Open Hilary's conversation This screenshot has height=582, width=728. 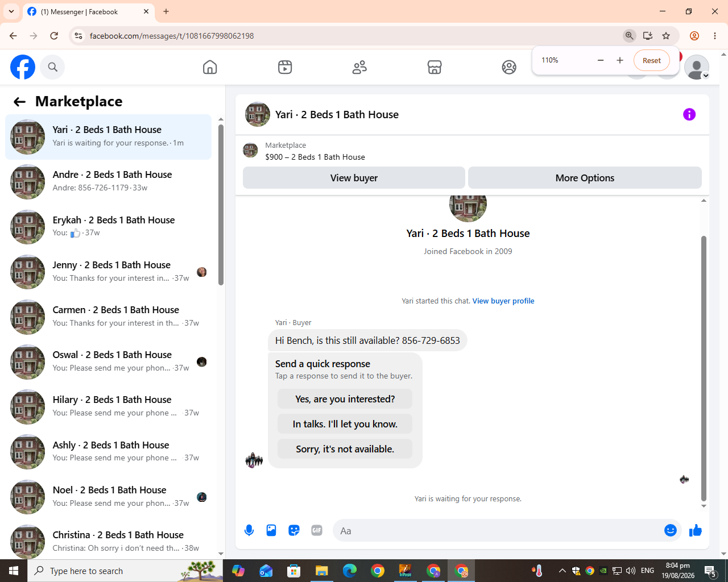click(x=108, y=407)
